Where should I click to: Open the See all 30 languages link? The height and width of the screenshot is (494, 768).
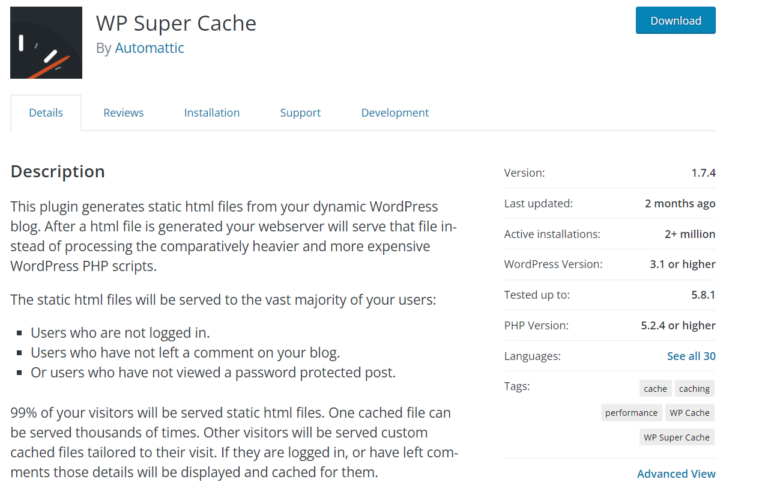point(691,356)
